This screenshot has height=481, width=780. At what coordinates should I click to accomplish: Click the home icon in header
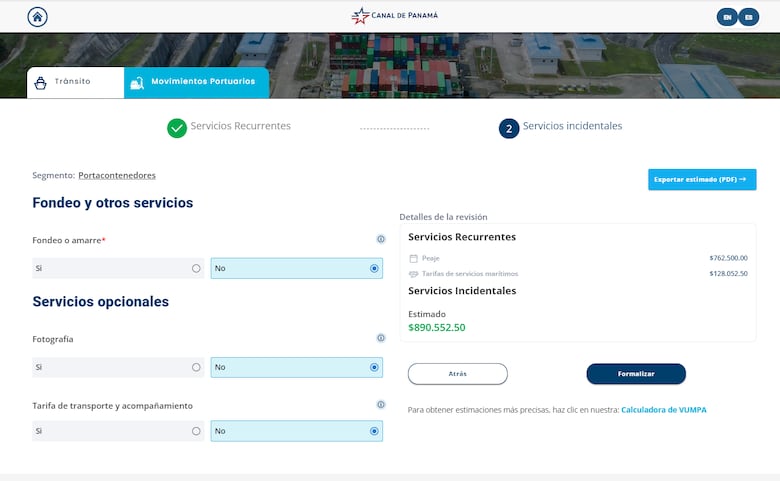[x=38, y=17]
